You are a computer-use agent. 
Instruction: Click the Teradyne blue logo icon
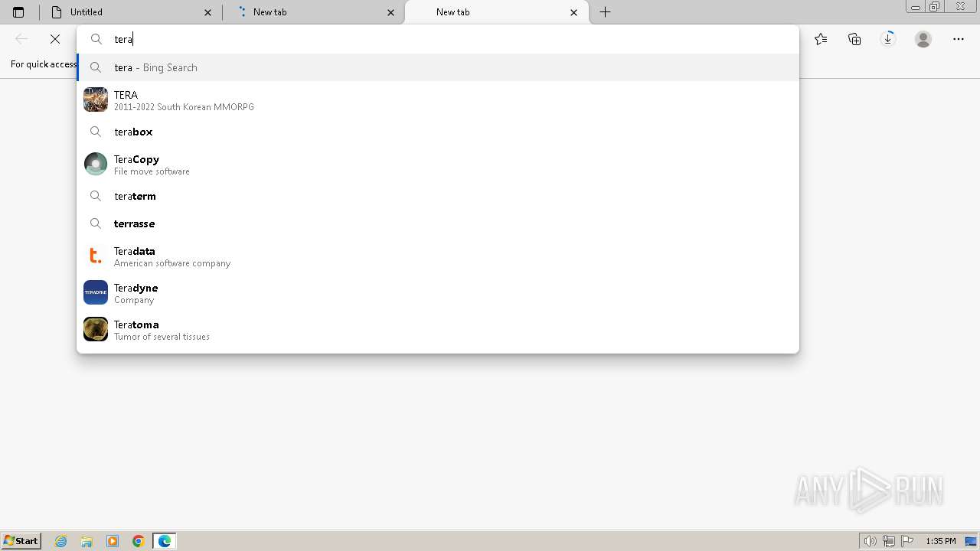pos(96,292)
